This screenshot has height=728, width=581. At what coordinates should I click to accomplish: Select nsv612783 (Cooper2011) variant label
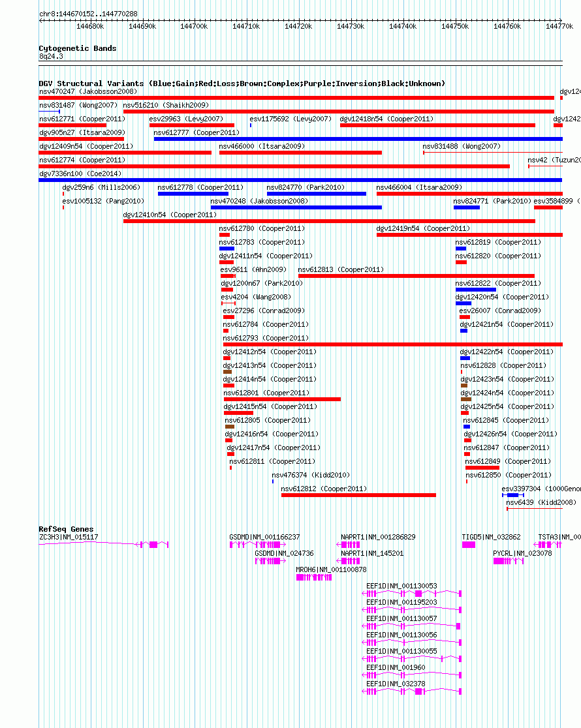pos(262,242)
